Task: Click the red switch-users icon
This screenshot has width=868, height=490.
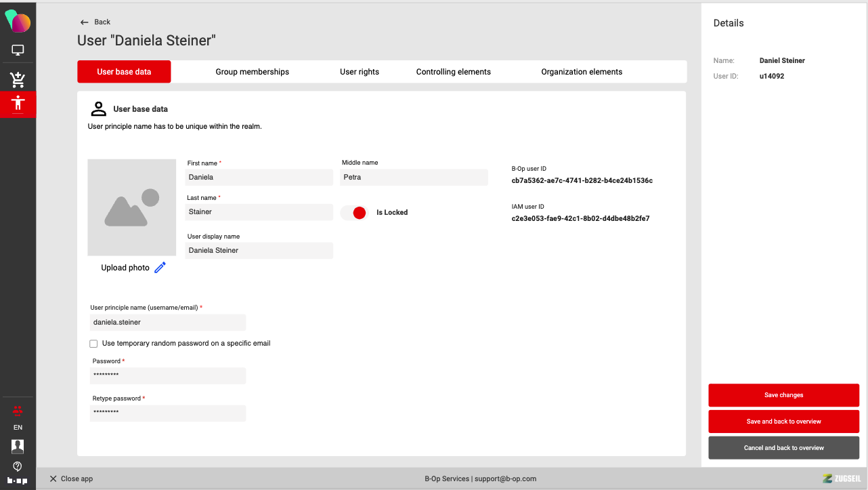Action: click(x=18, y=411)
